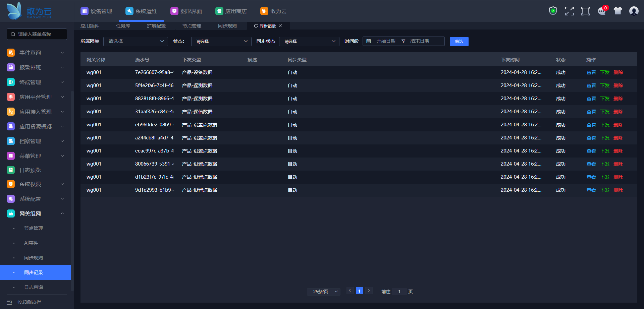The image size is (644, 309).
Task: Expand the 终端管理 menu chevron
Action: 62,82
